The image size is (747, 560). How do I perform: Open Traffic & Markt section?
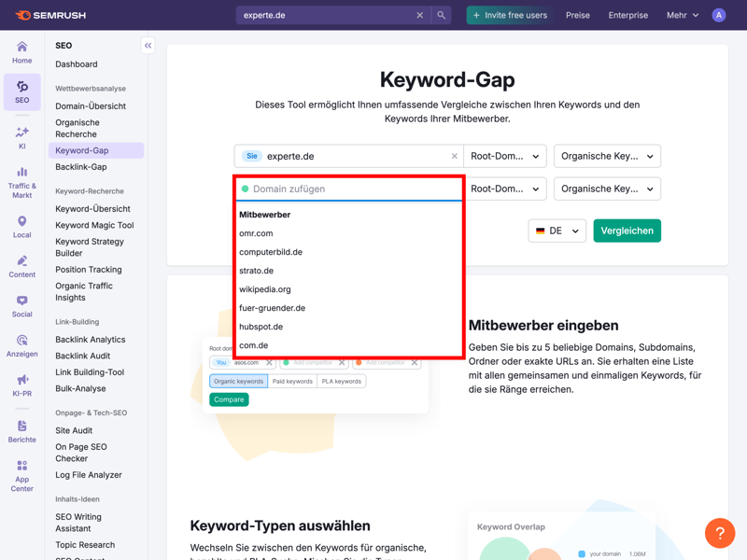pyautogui.click(x=21, y=183)
